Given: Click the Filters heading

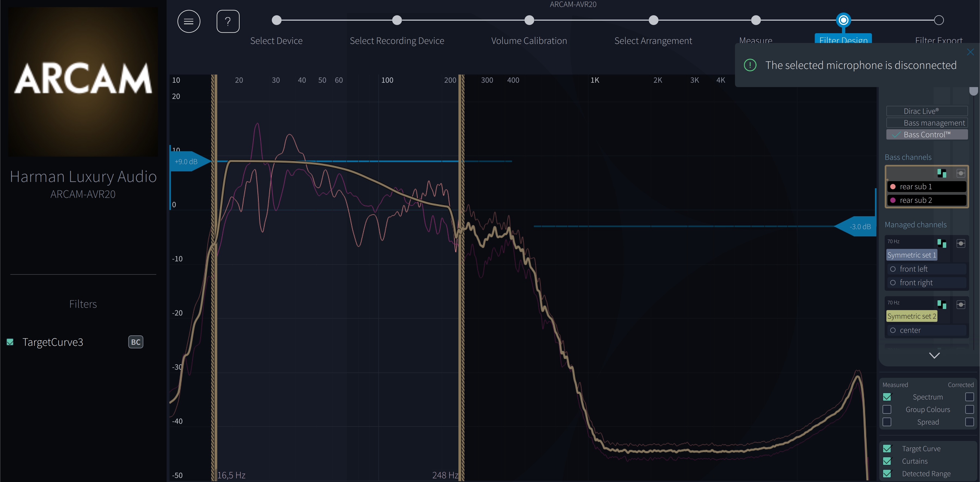Looking at the screenshot, I should click(83, 304).
